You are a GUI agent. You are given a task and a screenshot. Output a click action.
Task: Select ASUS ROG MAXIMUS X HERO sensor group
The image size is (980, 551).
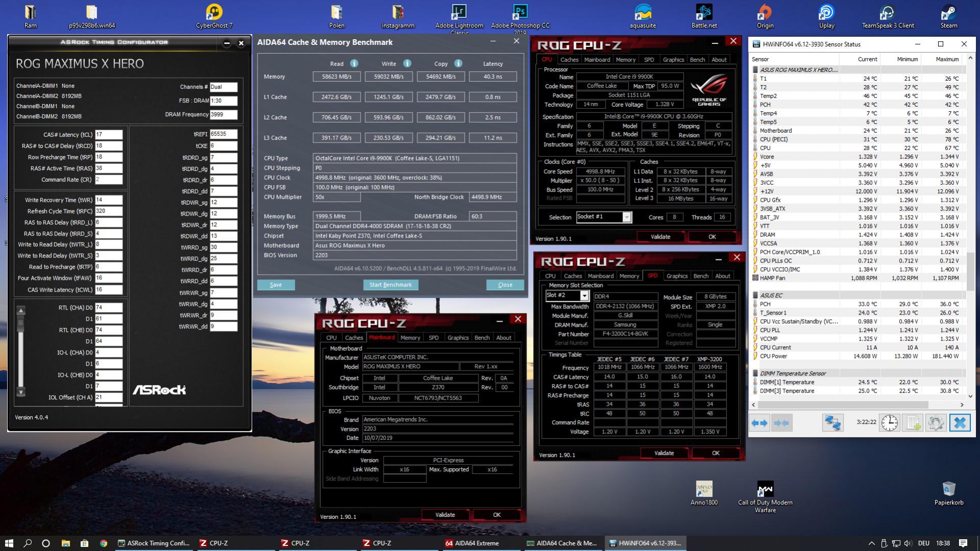click(x=798, y=70)
